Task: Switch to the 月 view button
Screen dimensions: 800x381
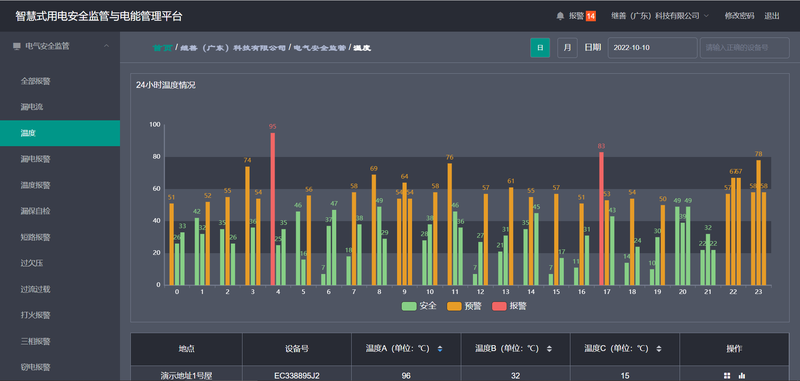Action: click(x=567, y=47)
